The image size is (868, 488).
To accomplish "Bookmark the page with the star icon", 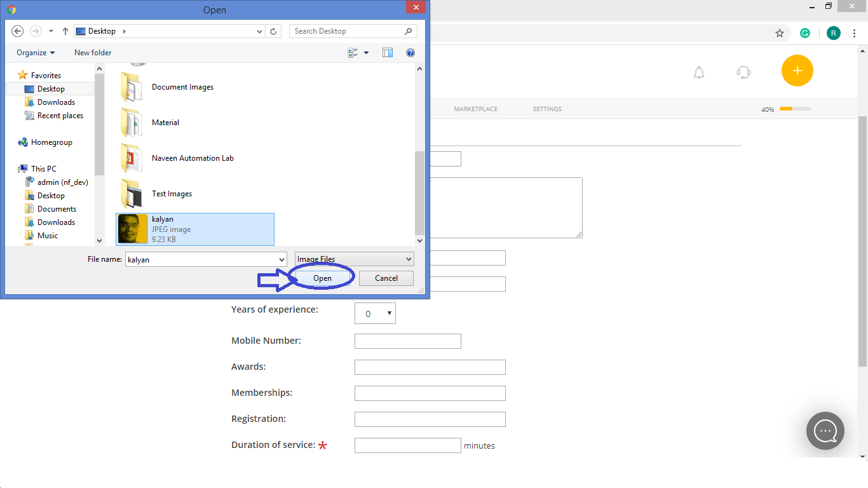I will pos(780,32).
